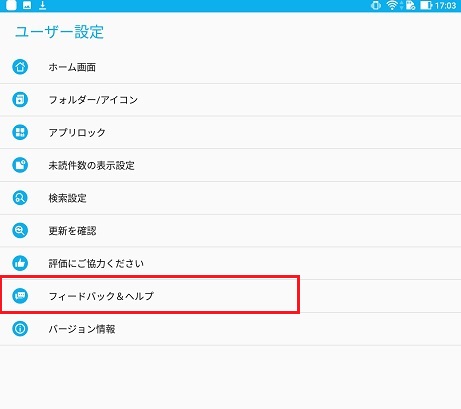Screen dimensions: 461x409
Task: Open フィードバック＆ヘルプ
Action: (x=230, y=296)
